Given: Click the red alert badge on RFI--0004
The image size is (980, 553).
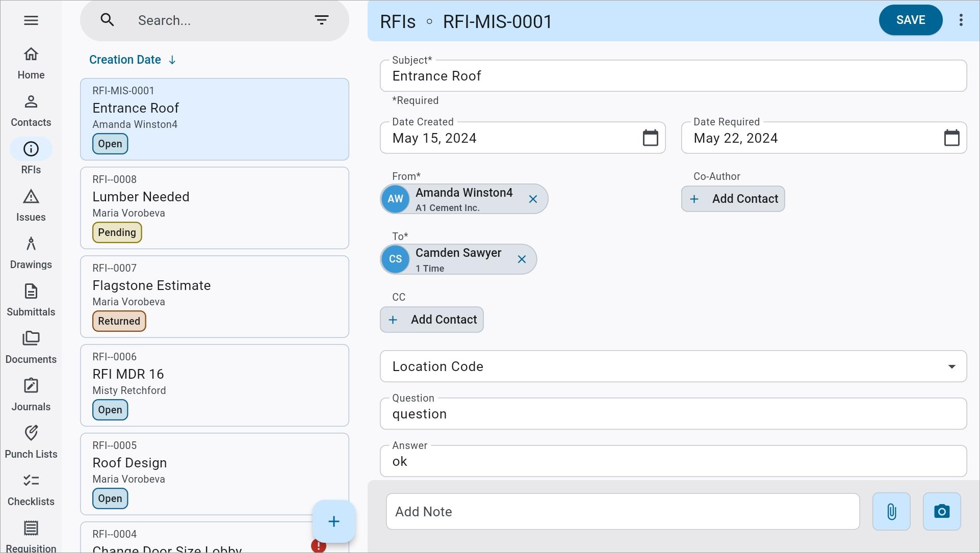Looking at the screenshot, I should click(x=318, y=546).
